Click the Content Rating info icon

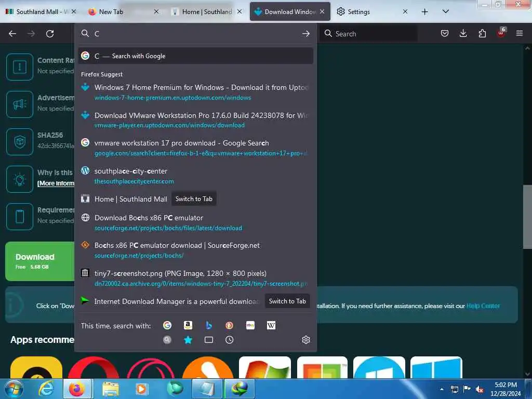pyautogui.click(x=20, y=67)
